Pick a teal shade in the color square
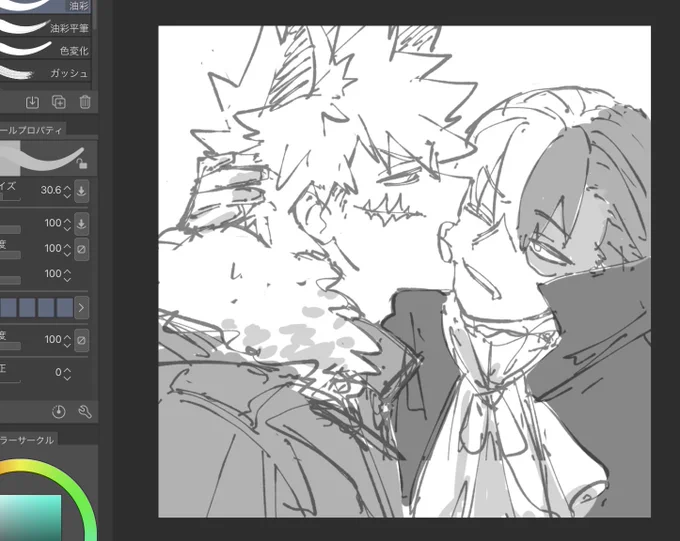The height and width of the screenshot is (541, 680). click(x=30, y=518)
